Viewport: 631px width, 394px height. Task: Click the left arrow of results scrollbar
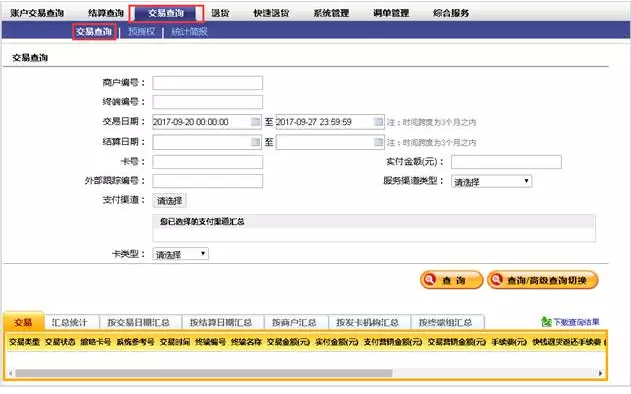click(10, 373)
